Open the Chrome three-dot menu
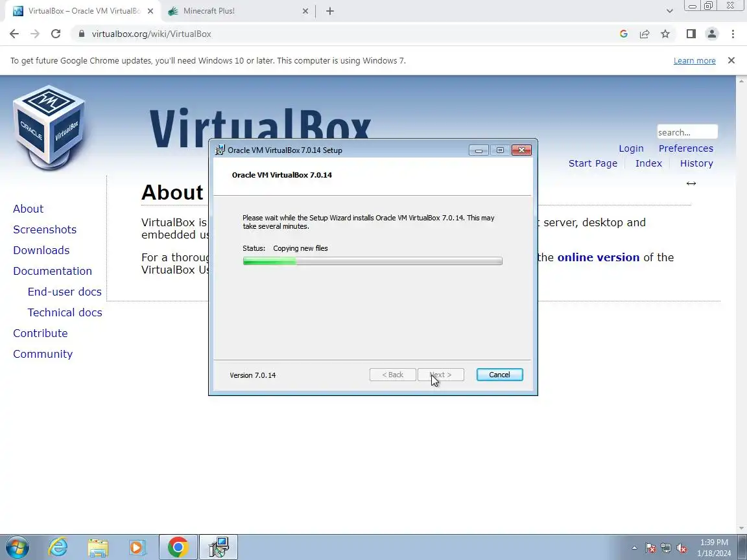Viewport: 747px width, 560px height. 733,34
